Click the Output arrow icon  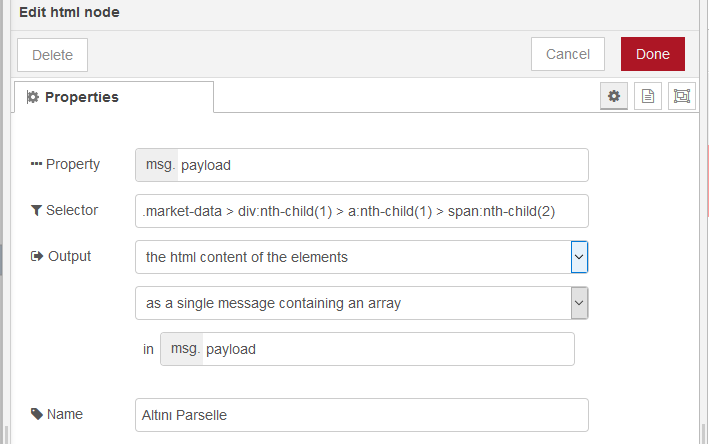click(x=37, y=256)
